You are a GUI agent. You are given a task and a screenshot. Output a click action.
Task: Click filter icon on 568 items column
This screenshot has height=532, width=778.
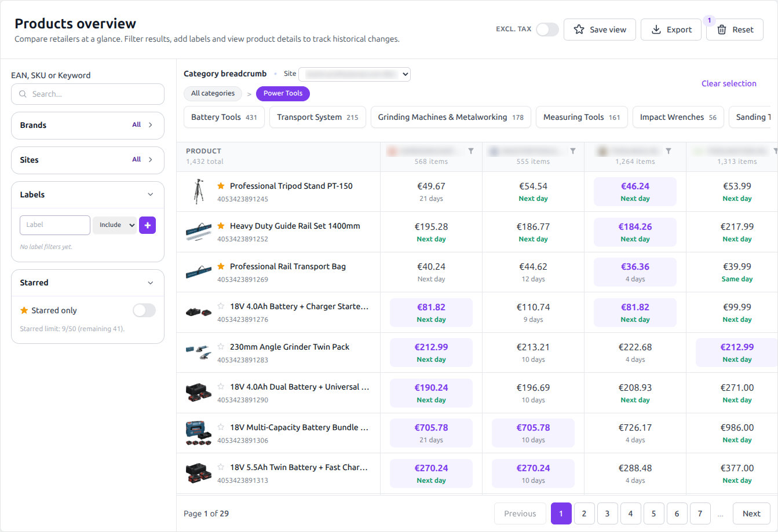click(x=471, y=151)
